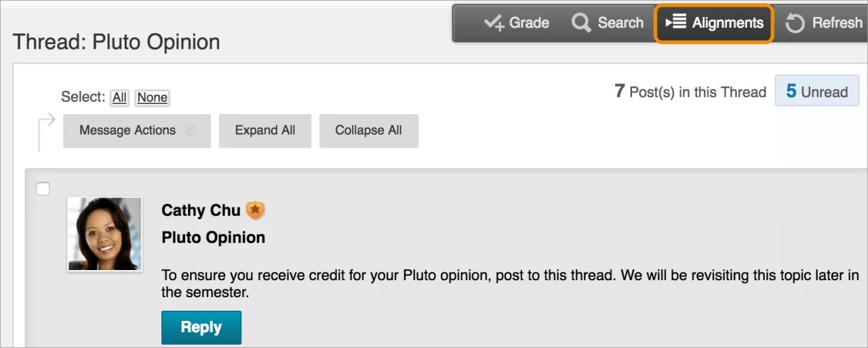Tick the checkbox for Cathy Chu's post
This screenshot has width=868, height=348.
click(43, 189)
